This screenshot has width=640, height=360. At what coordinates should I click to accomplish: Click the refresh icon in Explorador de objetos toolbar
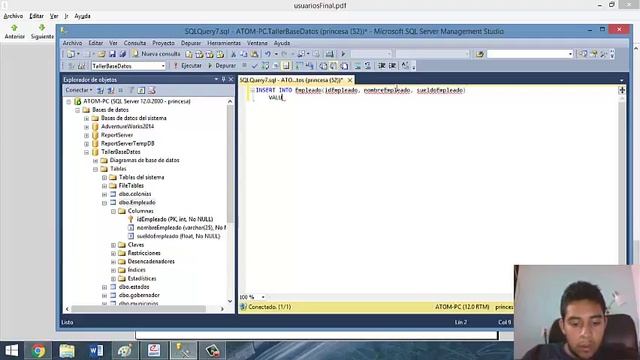coord(141,90)
